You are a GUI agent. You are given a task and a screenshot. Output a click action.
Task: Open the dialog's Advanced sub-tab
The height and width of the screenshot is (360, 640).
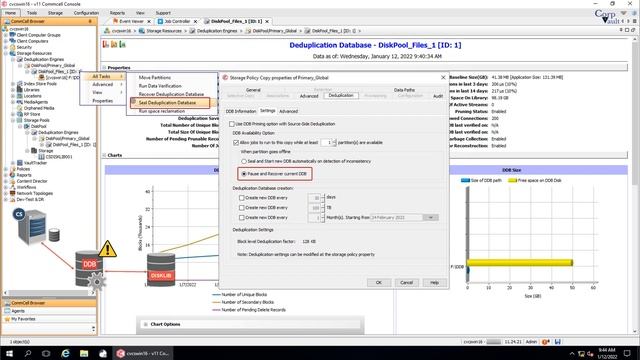pos(289,111)
